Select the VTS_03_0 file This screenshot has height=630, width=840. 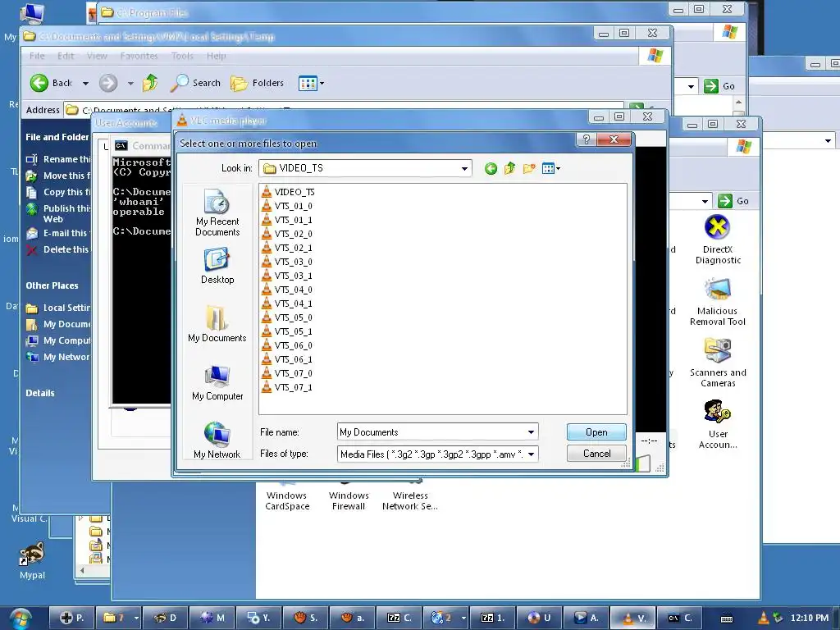[286, 262]
